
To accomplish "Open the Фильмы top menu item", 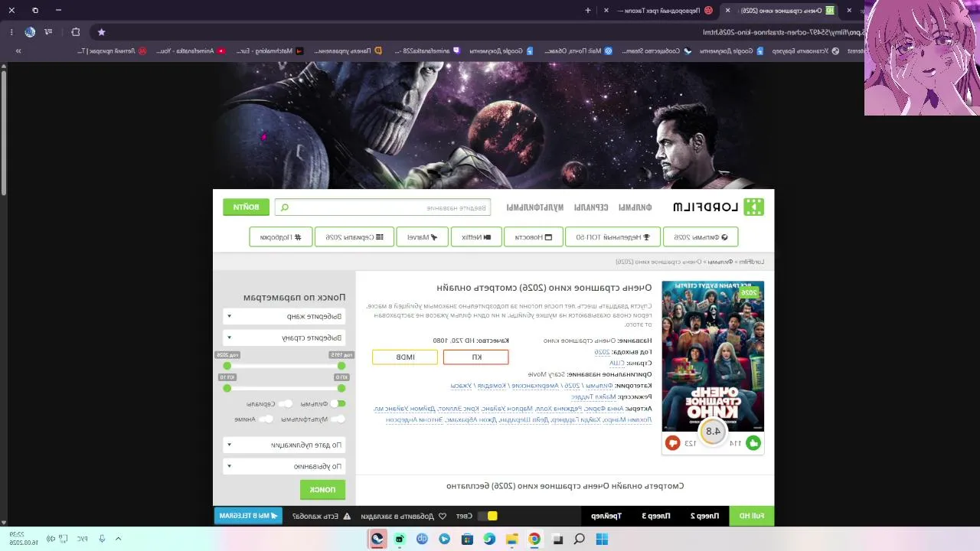I will 635,207.
